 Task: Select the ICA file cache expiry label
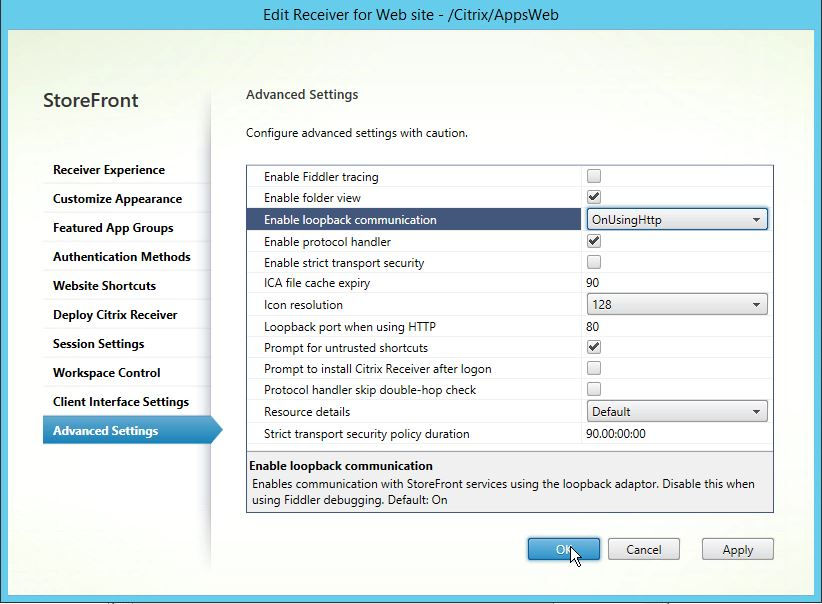tap(317, 283)
